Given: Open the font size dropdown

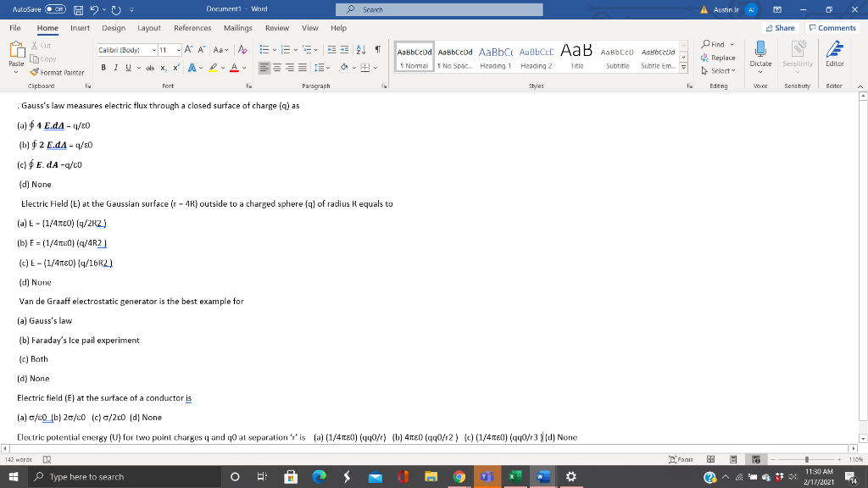Looking at the screenshot, I should point(178,49).
